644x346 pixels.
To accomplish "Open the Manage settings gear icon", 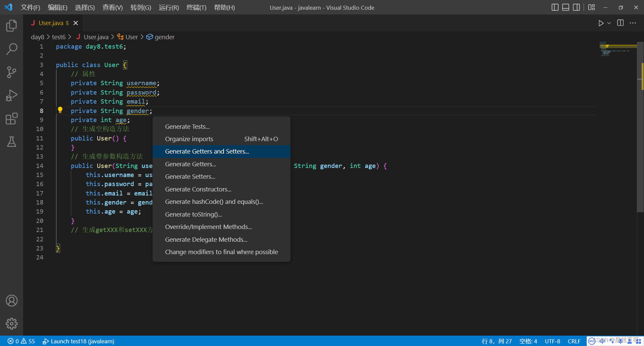I will pos(11,324).
